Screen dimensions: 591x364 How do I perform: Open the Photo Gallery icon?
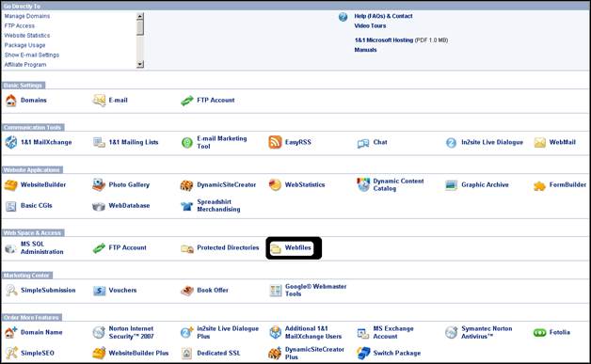click(x=99, y=184)
